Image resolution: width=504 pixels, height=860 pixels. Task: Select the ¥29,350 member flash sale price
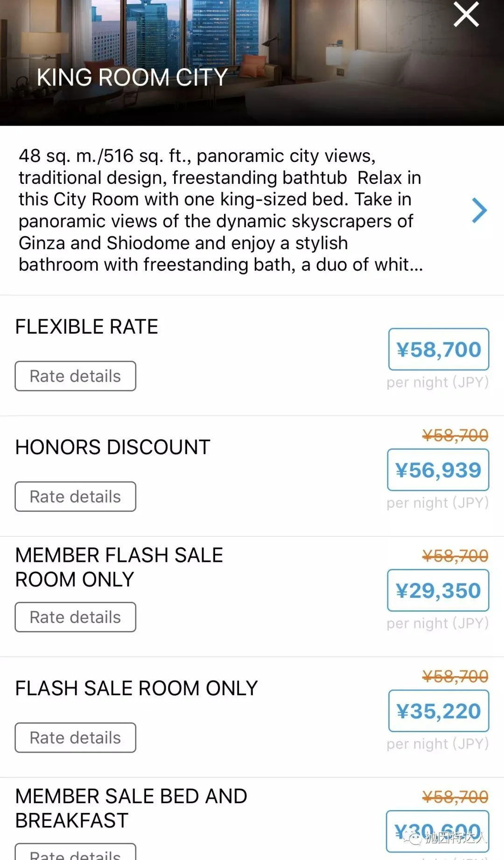[438, 590]
